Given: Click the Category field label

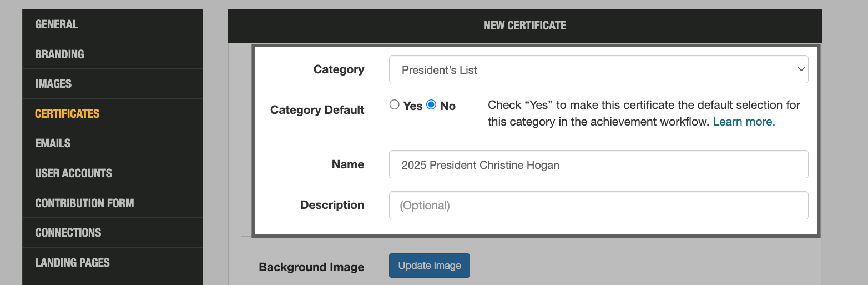Looking at the screenshot, I should pyautogui.click(x=339, y=69).
